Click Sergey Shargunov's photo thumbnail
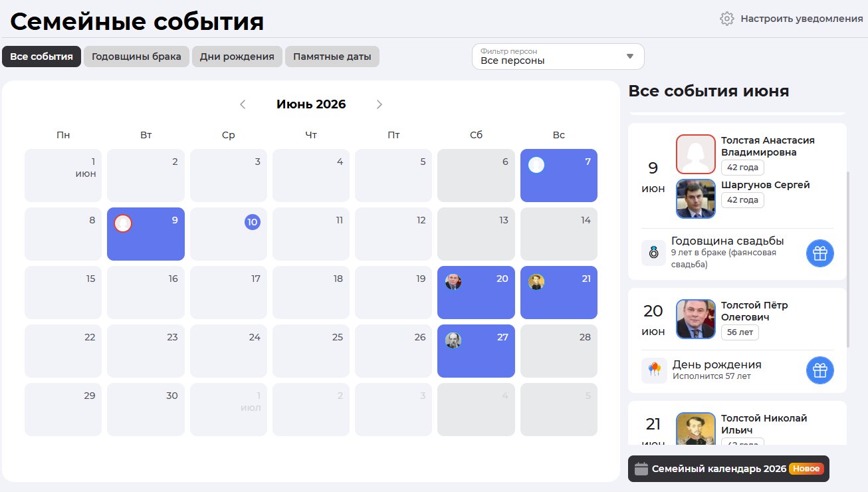868x492 pixels. tap(696, 199)
